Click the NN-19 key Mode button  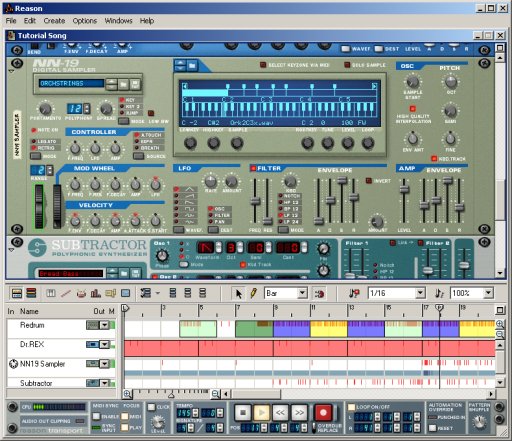[123, 121]
